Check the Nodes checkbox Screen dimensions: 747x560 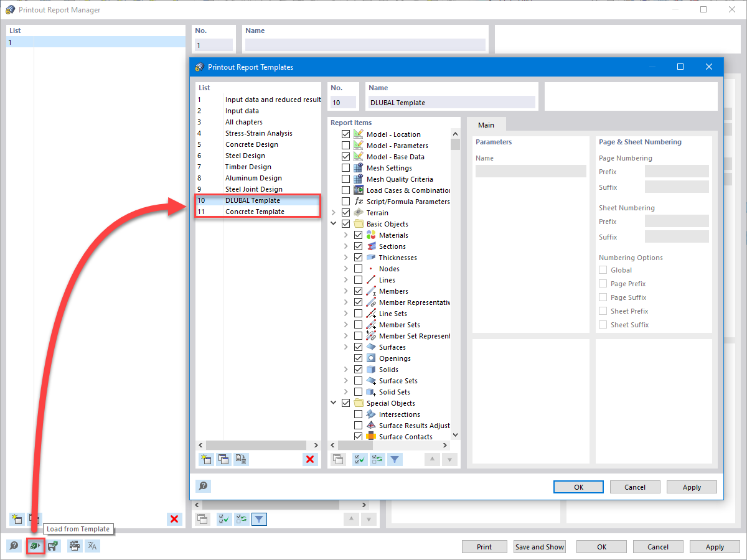[x=359, y=269]
